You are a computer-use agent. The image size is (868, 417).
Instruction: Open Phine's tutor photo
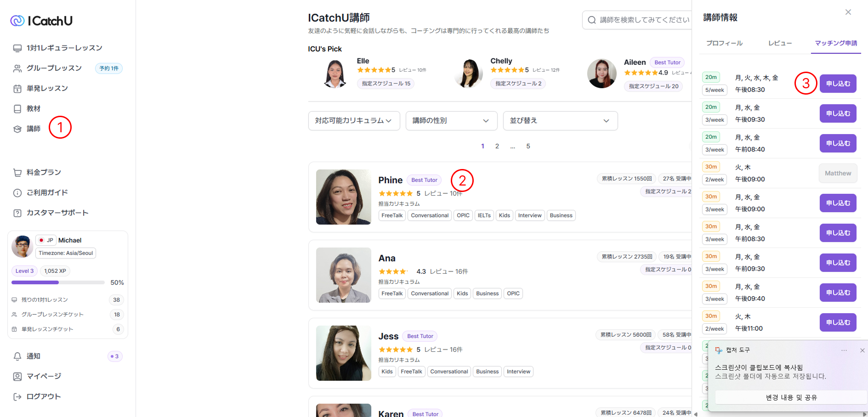point(344,197)
